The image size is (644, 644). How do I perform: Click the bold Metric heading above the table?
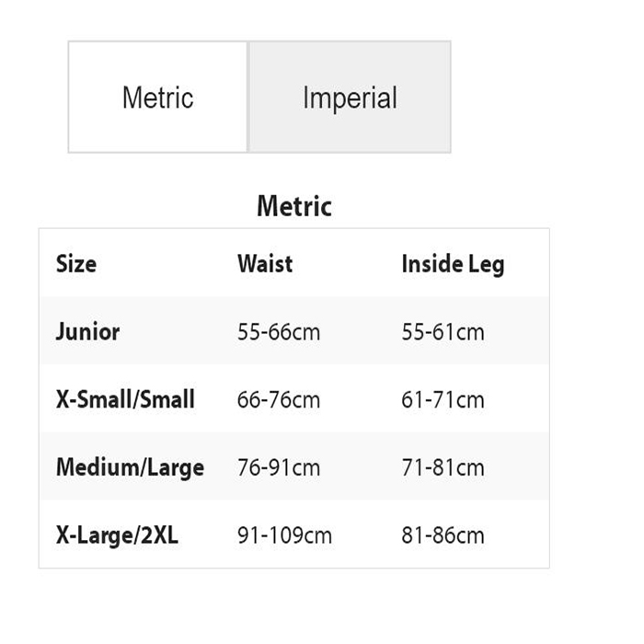[x=294, y=206]
